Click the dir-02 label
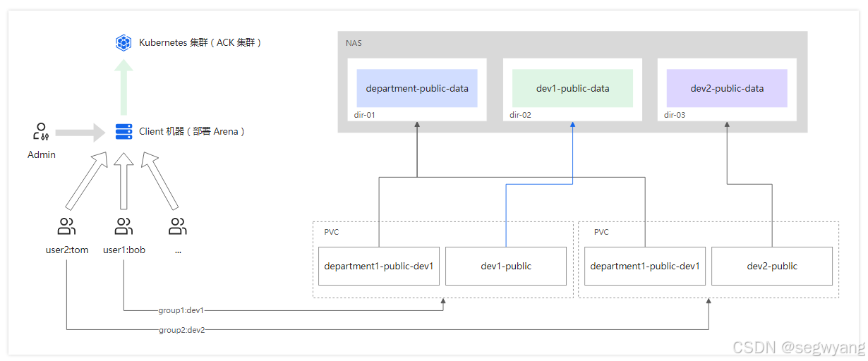Screen dimensions: 868x361 (520, 114)
